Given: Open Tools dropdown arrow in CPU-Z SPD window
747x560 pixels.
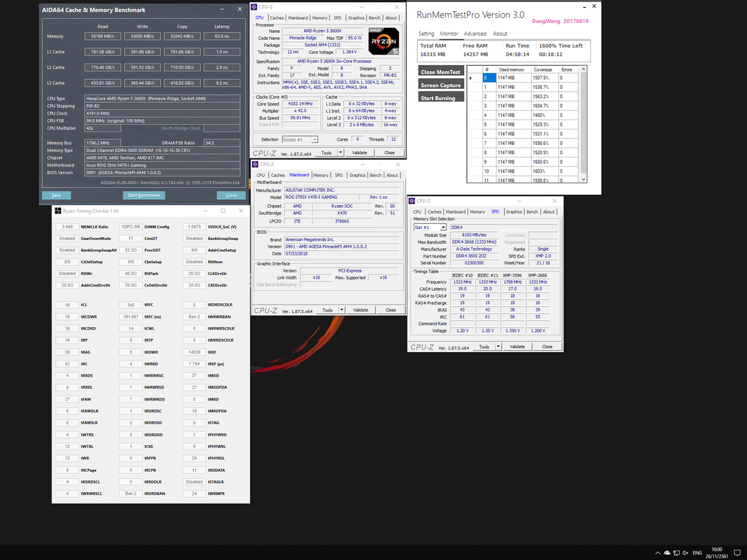Looking at the screenshot, I should point(498,346).
